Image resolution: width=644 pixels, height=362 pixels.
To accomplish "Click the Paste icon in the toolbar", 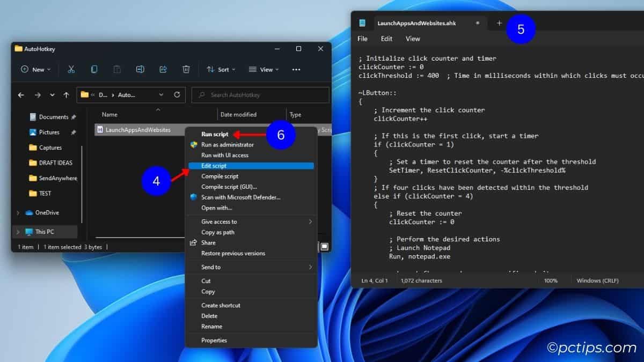I will click(x=117, y=70).
